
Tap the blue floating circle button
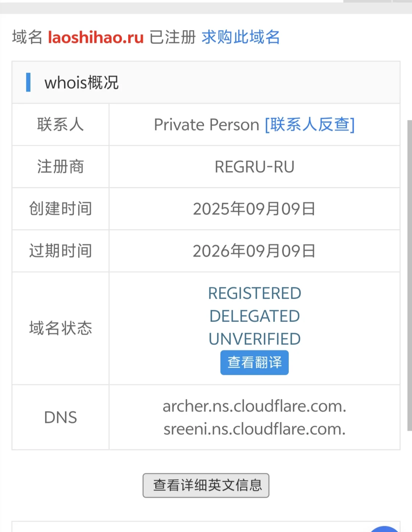(385, 529)
